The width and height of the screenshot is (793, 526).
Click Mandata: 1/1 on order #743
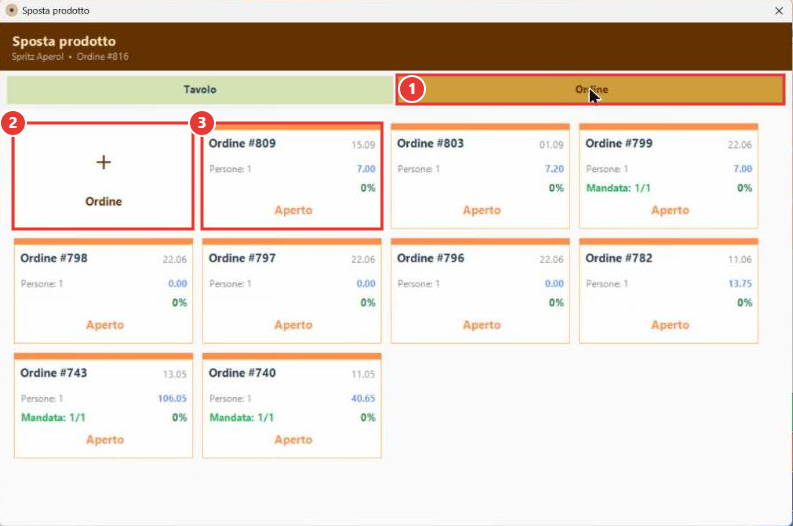pyautogui.click(x=53, y=418)
